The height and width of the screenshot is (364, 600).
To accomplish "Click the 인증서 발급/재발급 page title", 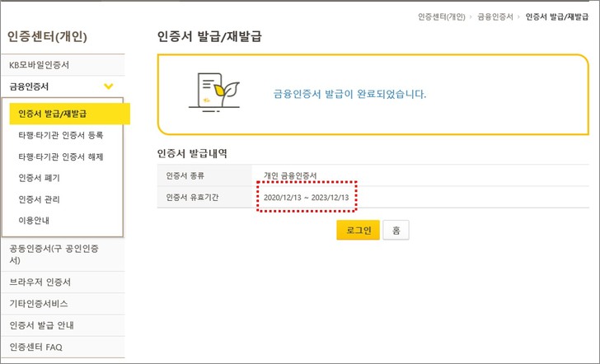I will [x=209, y=37].
